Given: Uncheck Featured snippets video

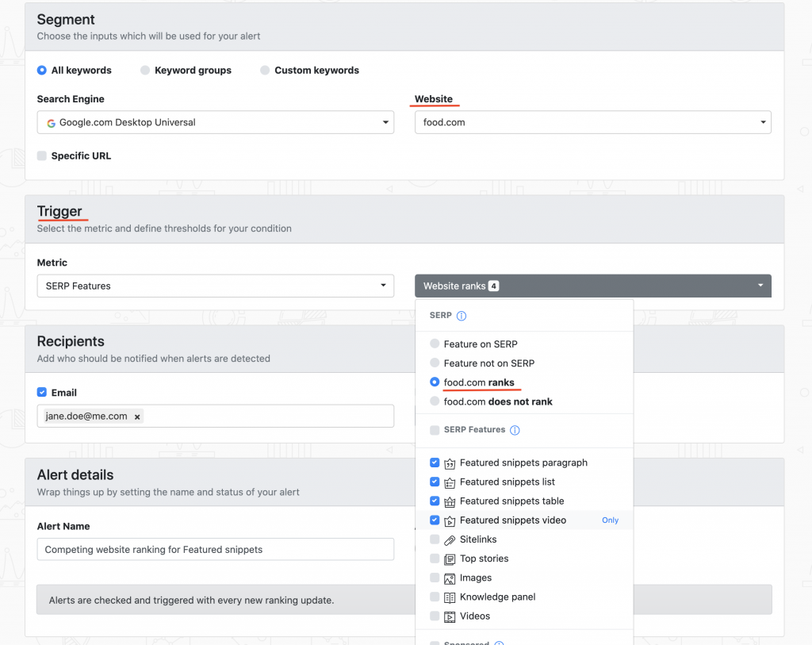Looking at the screenshot, I should 435,520.
